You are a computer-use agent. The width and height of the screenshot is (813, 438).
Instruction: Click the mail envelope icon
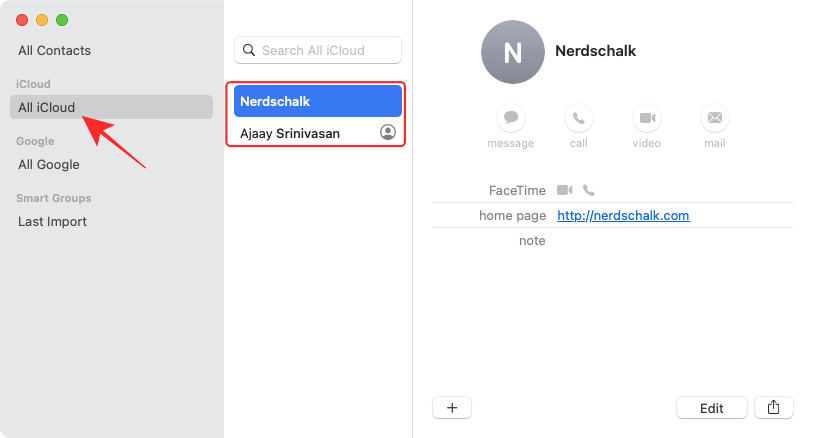pyautogui.click(x=714, y=118)
